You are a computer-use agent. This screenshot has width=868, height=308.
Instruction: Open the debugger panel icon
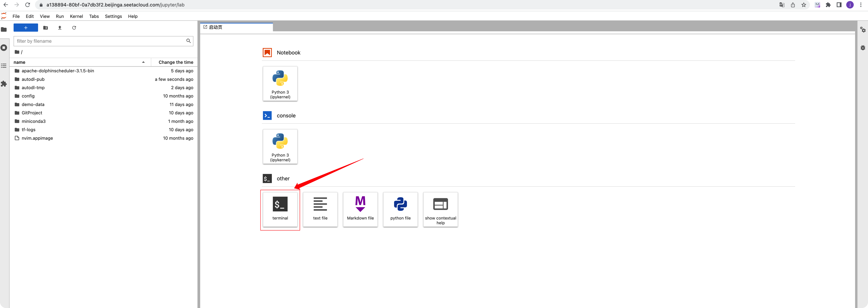[863, 48]
